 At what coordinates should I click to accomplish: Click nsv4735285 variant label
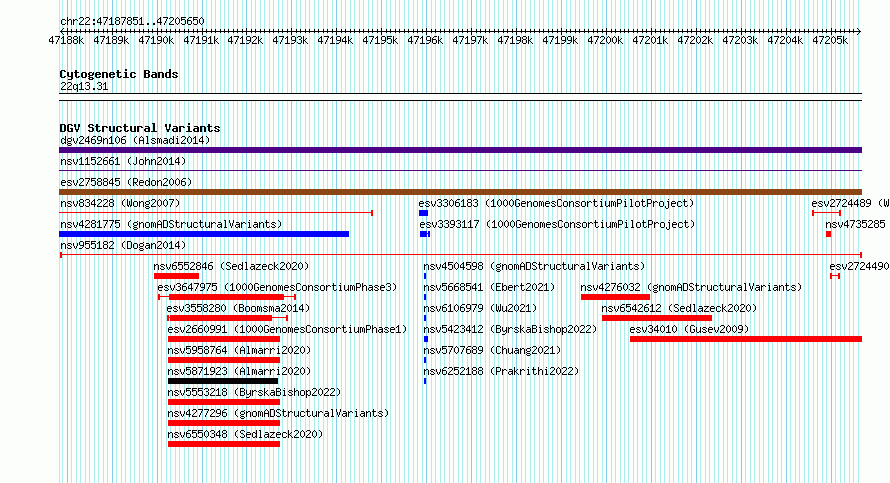click(855, 224)
